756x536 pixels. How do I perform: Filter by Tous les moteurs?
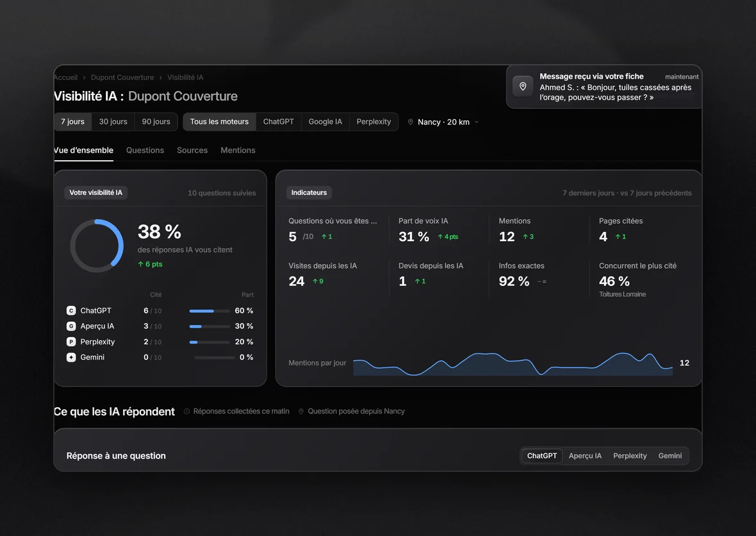click(x=219, y=122)
